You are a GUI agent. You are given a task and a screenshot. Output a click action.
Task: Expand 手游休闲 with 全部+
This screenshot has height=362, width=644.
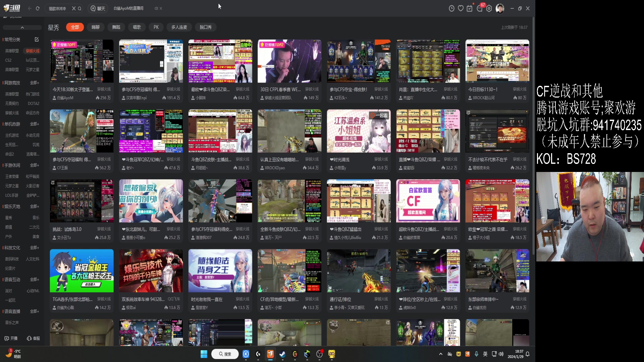point(35,165)
